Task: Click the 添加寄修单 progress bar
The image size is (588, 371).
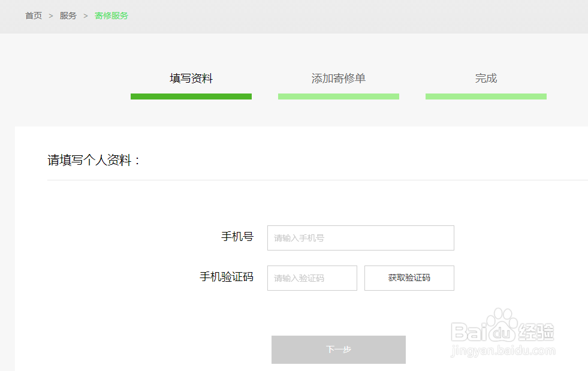Action: [x=338, y=96]
